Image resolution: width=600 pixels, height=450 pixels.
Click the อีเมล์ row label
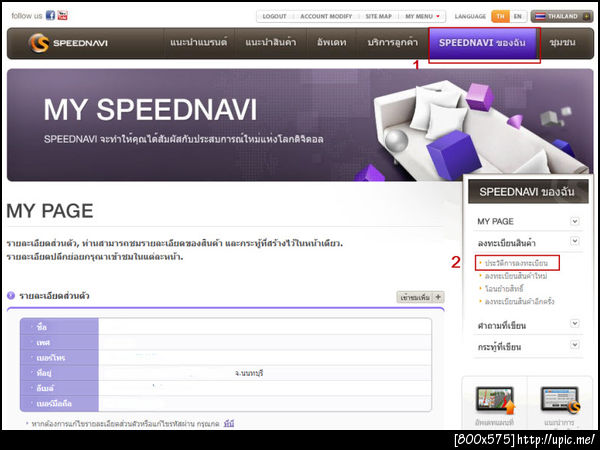(45, 388)
